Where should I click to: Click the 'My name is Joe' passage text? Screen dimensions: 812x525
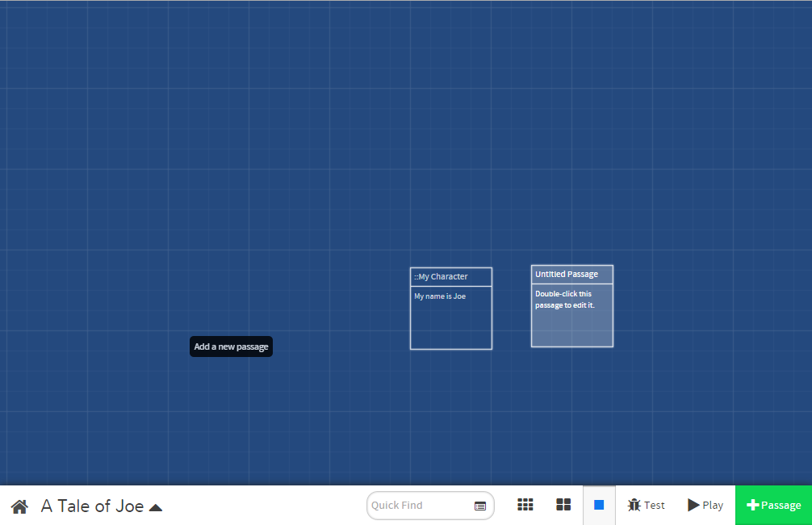pos(440,296)
